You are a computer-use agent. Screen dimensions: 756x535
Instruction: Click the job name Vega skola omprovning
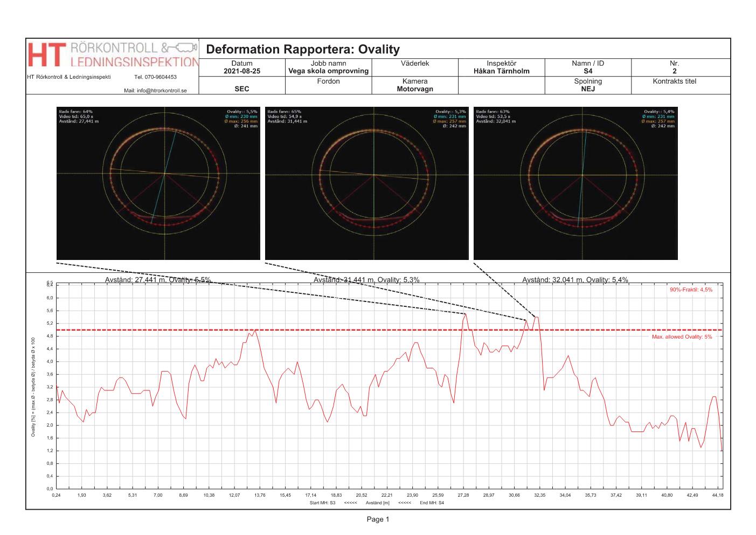[328, 71]
